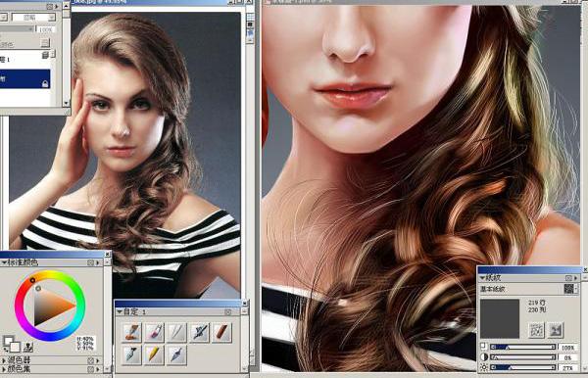Select the Layer 1 row
The height and width of the screenshot is (378, 588).
click(x=25, y=59)
